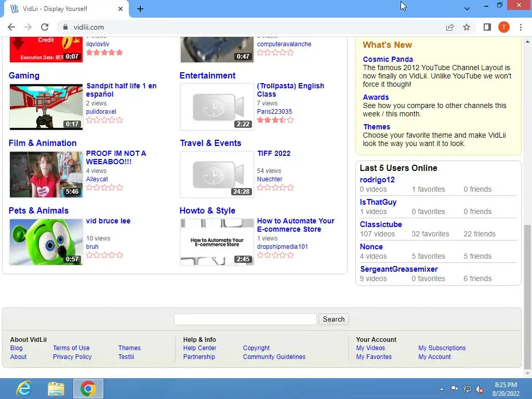Visit uploader dropshipmedia101's channel
The image size is (532, 399).
[x=282, y=246]
